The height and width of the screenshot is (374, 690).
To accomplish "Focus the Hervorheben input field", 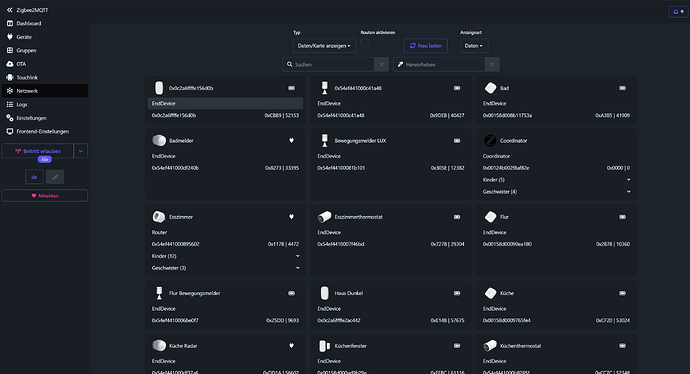I will (439, 64).
